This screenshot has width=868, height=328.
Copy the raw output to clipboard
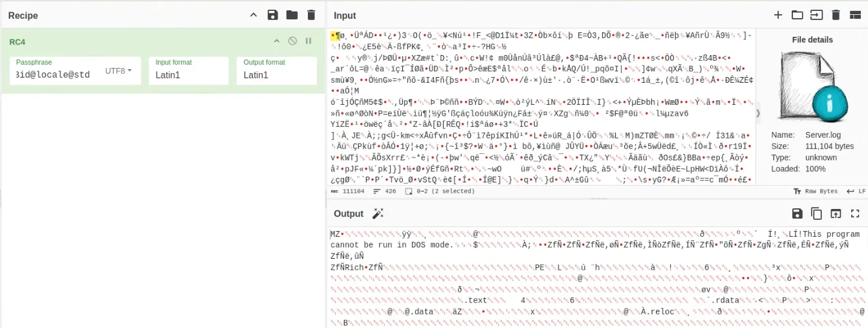[816, 213]
